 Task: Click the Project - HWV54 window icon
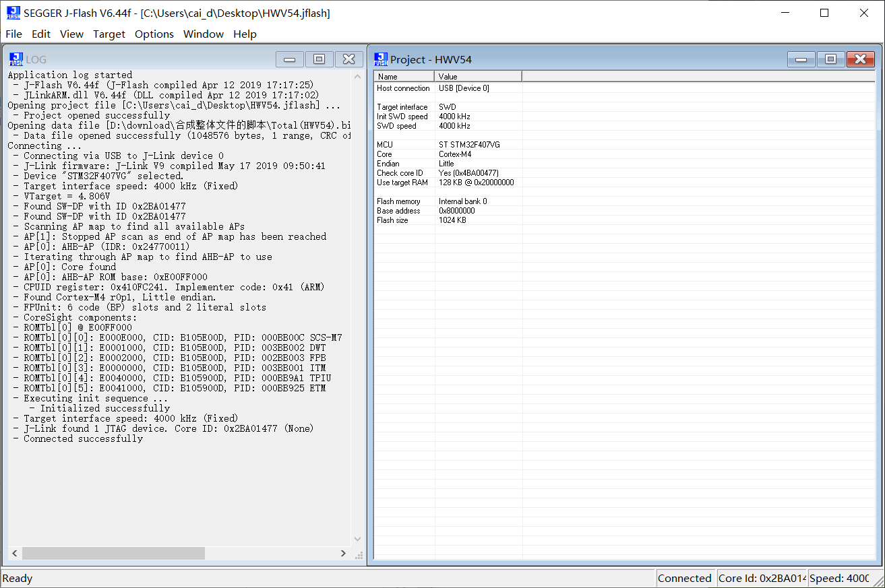pyautogui.click(x=381, y=59)
